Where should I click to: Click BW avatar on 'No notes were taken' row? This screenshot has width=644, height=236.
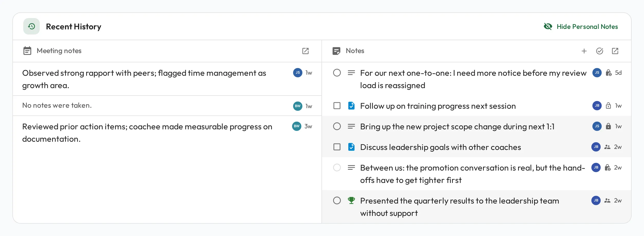(x=298, y=106)
